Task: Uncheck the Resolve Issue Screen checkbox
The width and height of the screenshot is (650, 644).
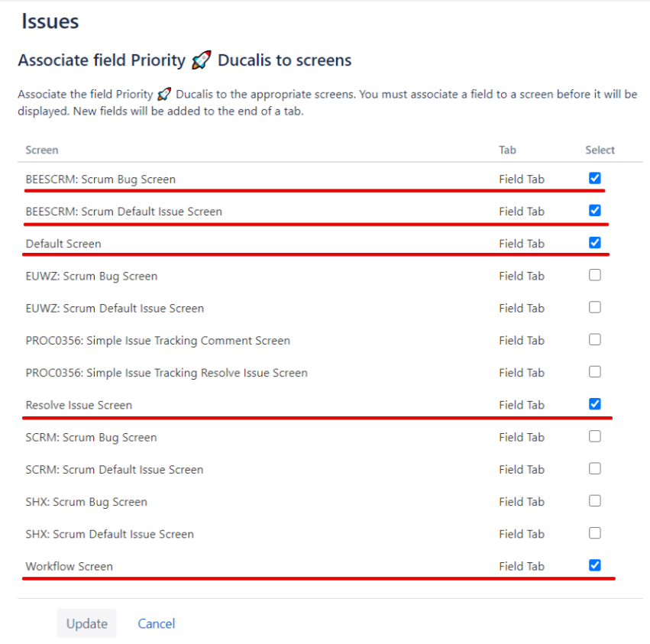Action: 595,404
